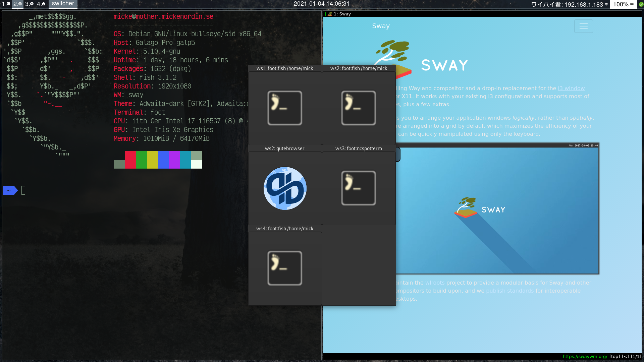Switch to workspace 1 in the bar
The height and width of the screenshot is (362, 644).
click(6, 4)
